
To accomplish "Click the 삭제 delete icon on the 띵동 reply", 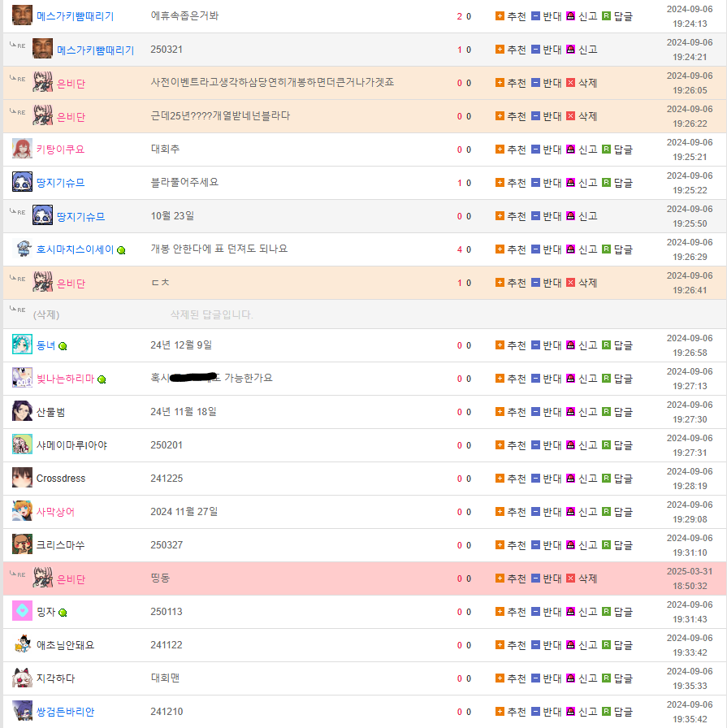I will pos(570,578).
